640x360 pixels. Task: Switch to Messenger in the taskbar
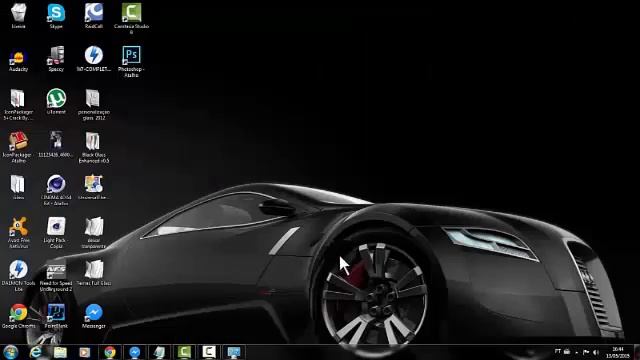134,352
